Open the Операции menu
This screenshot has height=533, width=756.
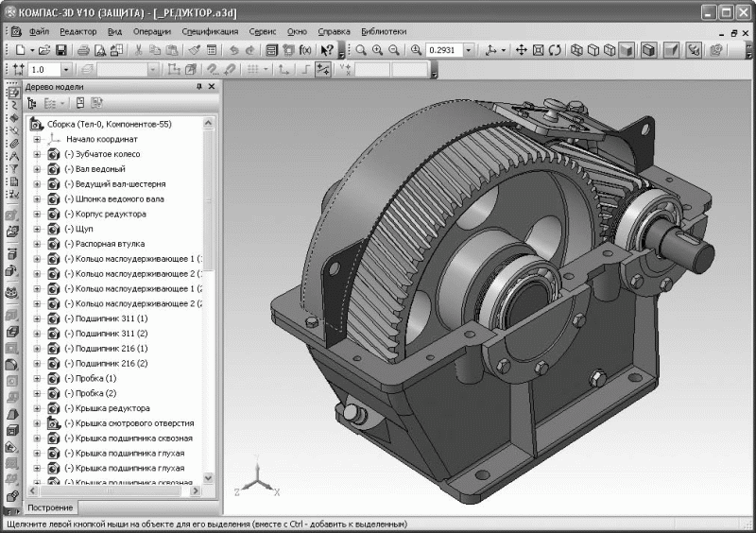point(152,30)
